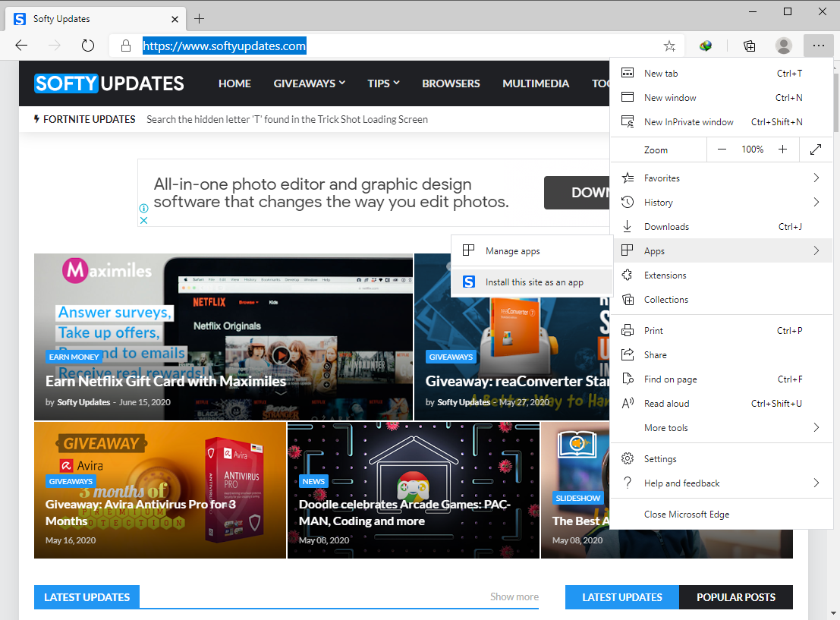This screenshot has height=620, width=840.
Task: Click Install this site as an app
Action: (532, 282)
